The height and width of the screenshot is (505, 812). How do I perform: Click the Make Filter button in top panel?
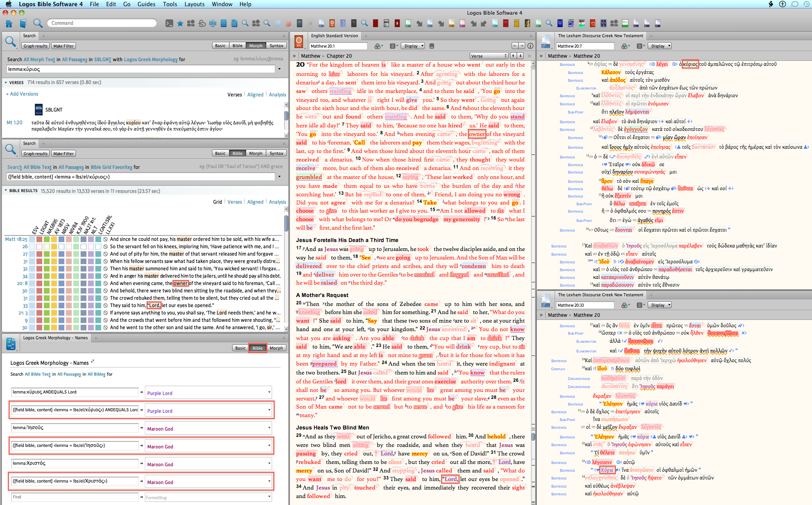63,46
